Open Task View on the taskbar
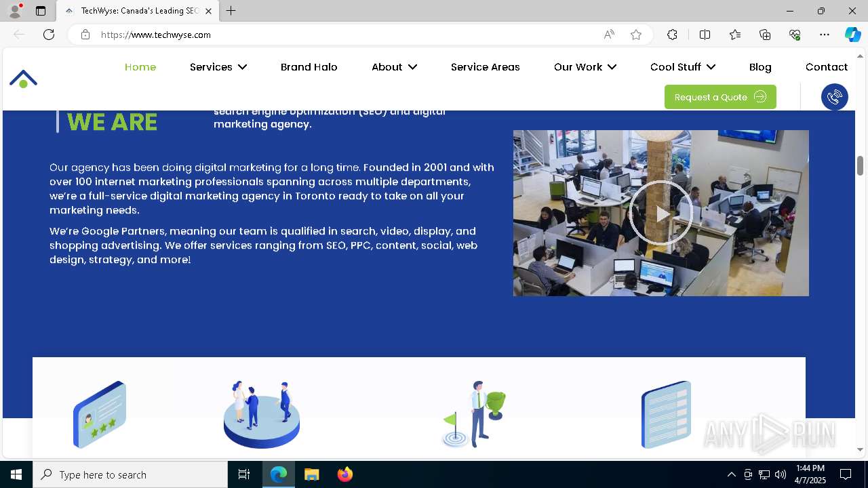 [x=244, y=474]
